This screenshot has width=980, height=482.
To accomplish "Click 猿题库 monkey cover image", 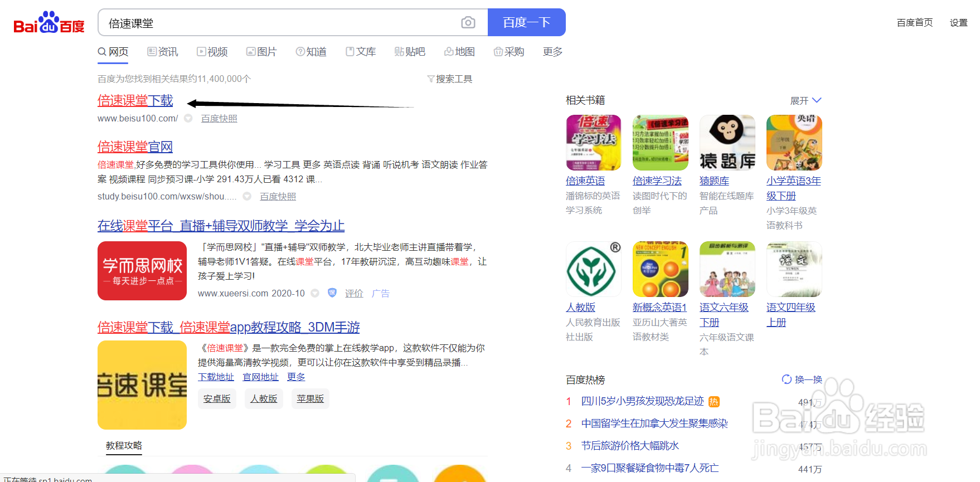I will click(727, 143).
